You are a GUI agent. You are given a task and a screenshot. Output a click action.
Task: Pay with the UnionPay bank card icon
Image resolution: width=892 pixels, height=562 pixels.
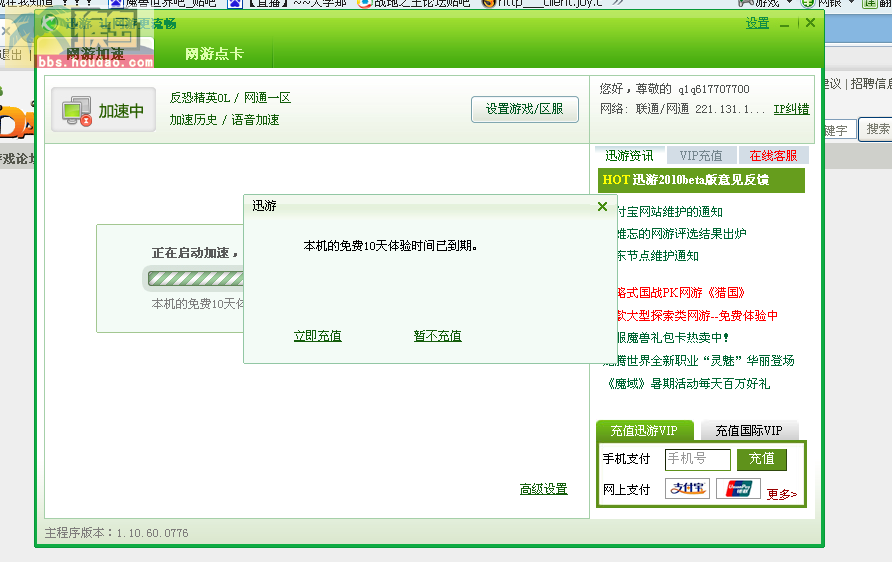(738, 489)
